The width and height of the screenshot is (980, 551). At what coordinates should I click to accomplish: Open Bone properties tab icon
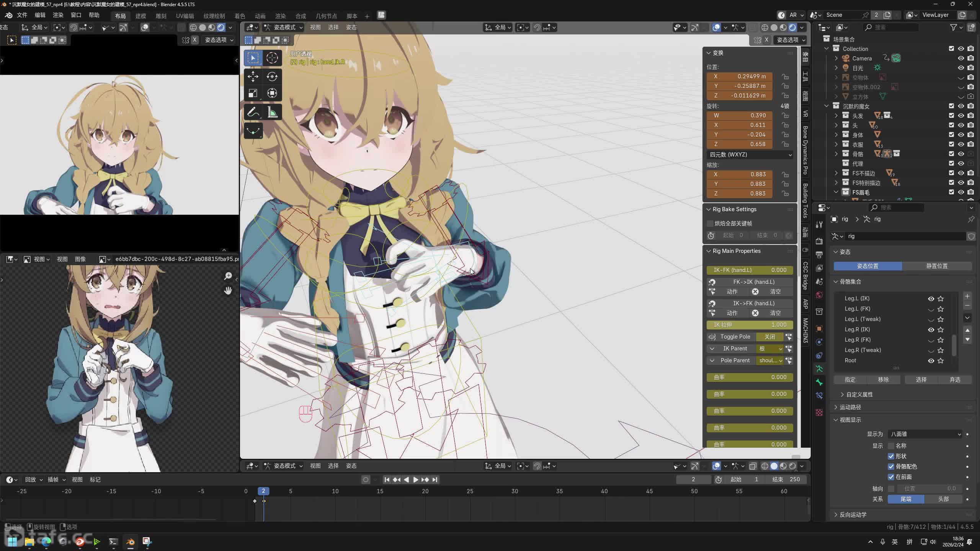pyautogui.click(x=819, y=382)
